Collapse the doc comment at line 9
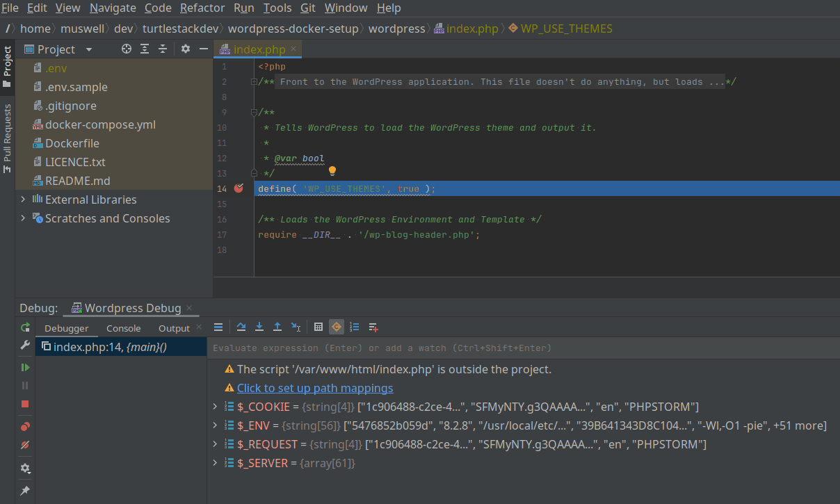Image resolution: width=840 pixels, height=504 pixels. click(x=255, y=113)
